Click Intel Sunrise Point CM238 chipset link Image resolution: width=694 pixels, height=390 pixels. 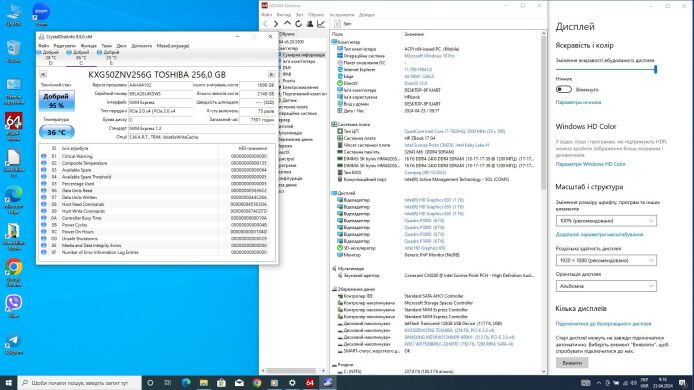[x=447, y=145]
